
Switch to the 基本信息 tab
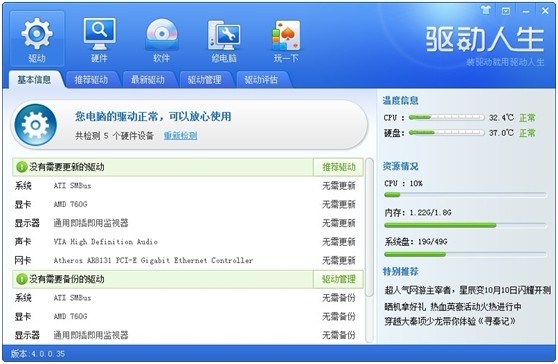(x=34, y=79)
